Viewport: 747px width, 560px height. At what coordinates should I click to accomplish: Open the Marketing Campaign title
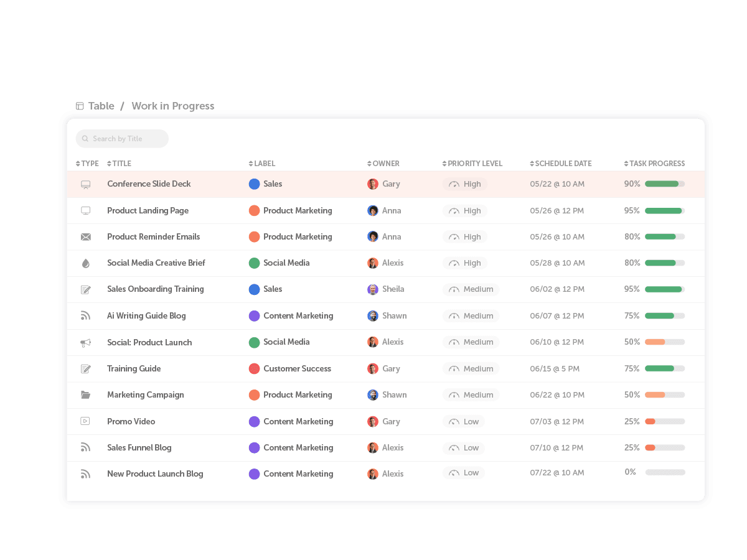coord(146,395)
